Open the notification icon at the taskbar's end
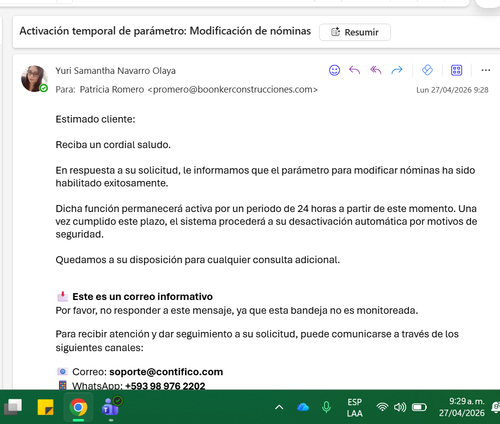Image resolution: width=500 pixels, height=424 pixels. (x=496, y=407)
